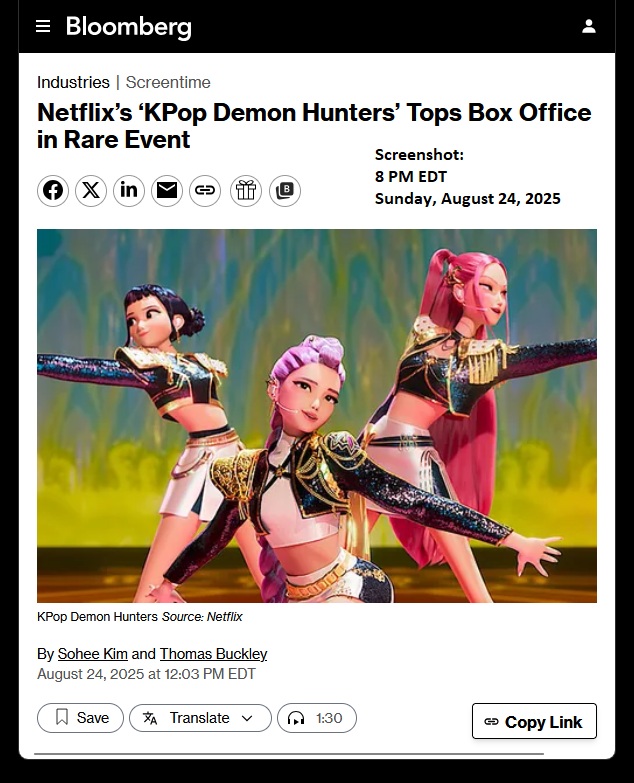This screenshot has width=634, height=783.
Task: Share article via email icon
Action: click(167, 190)
